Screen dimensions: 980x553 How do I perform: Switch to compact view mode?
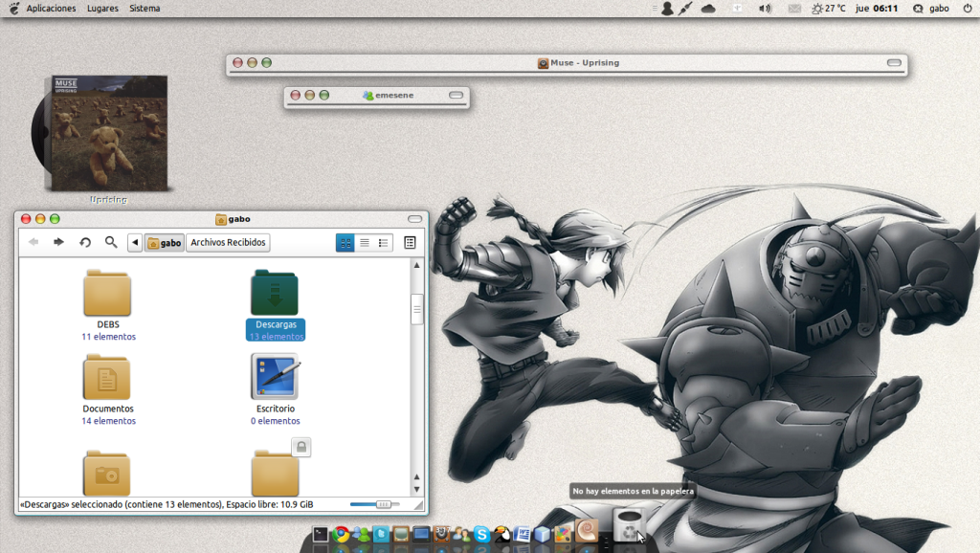(383, 242)
